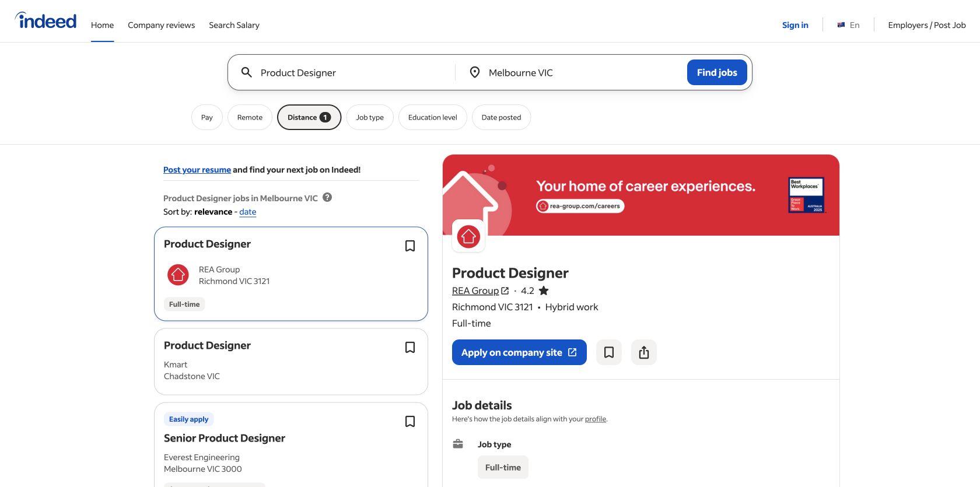Open the En language selector
The image size is (980, 487).
(x=848, y=25)
